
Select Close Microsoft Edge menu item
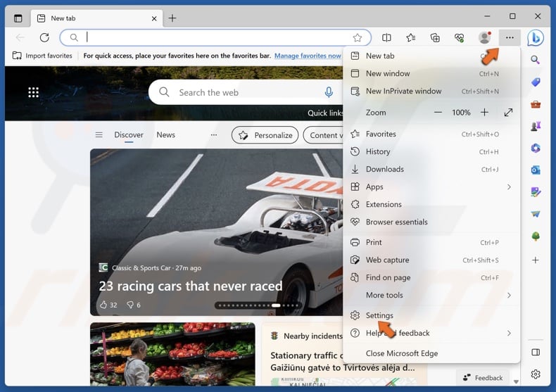coord(431,353)
